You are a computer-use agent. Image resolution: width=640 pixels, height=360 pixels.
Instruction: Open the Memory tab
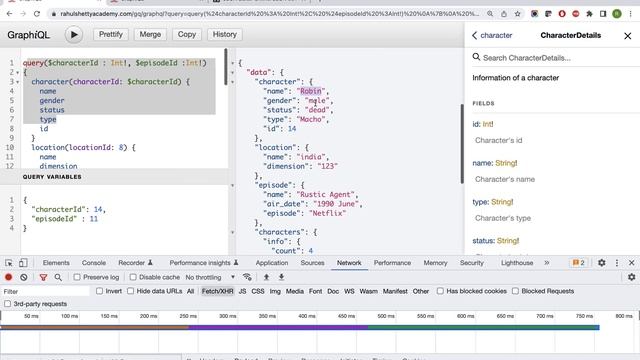pos(435,263)
